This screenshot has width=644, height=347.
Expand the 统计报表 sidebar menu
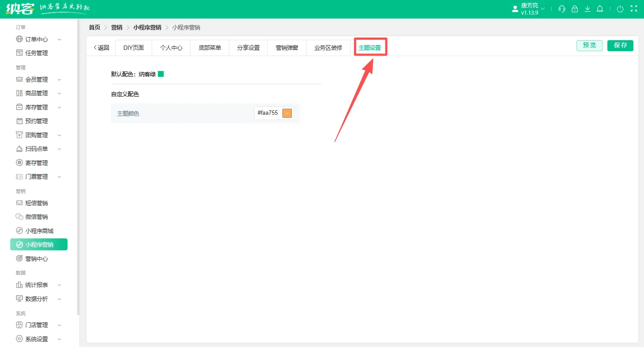(38, 285)
